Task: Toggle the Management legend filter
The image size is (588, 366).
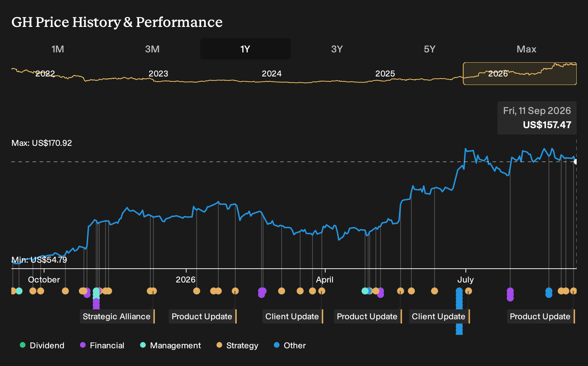Action: tap(171, 345)
